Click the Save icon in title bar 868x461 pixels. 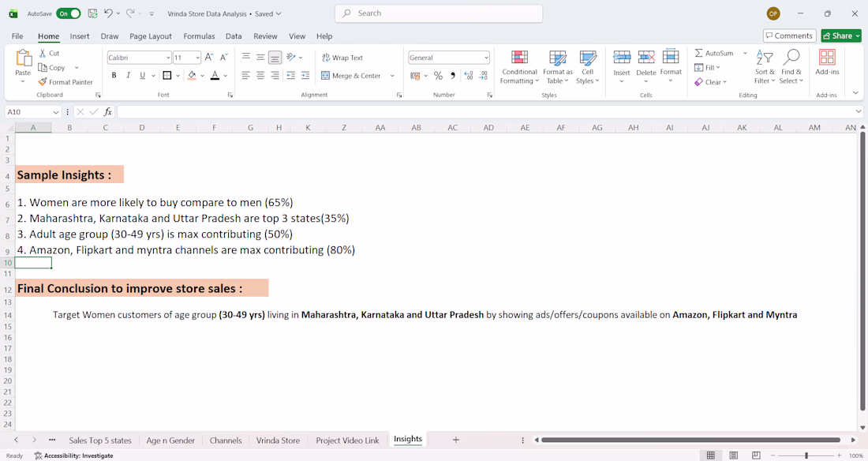[92, 13]
